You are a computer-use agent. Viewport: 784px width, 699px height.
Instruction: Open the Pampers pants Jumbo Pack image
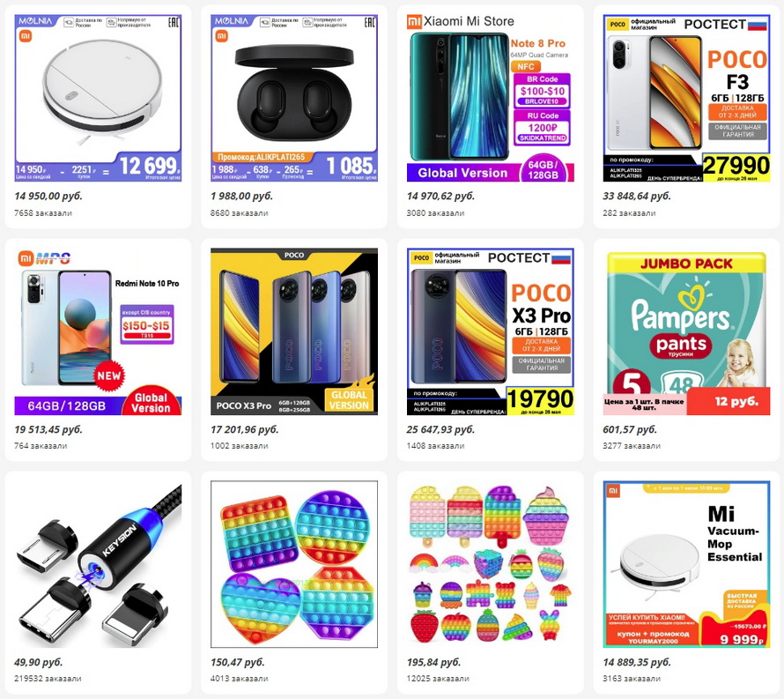tap(686, 331)
